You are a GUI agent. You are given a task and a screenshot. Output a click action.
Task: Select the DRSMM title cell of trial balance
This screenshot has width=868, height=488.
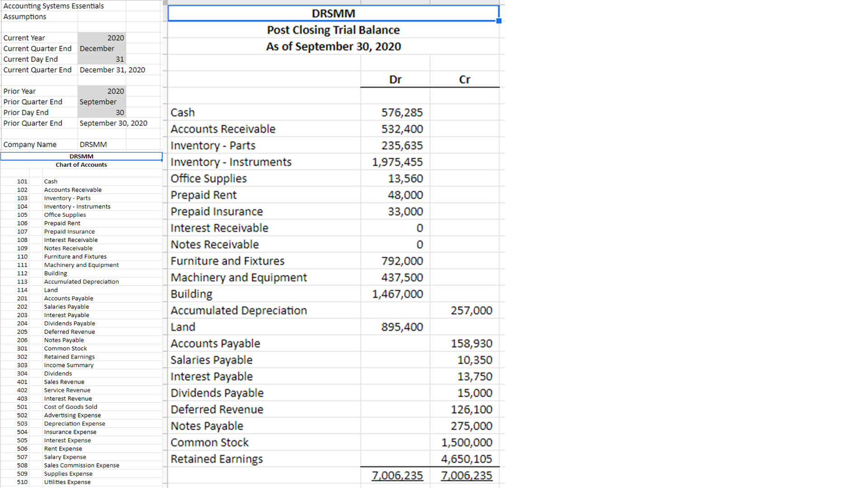tap(333, 14)
